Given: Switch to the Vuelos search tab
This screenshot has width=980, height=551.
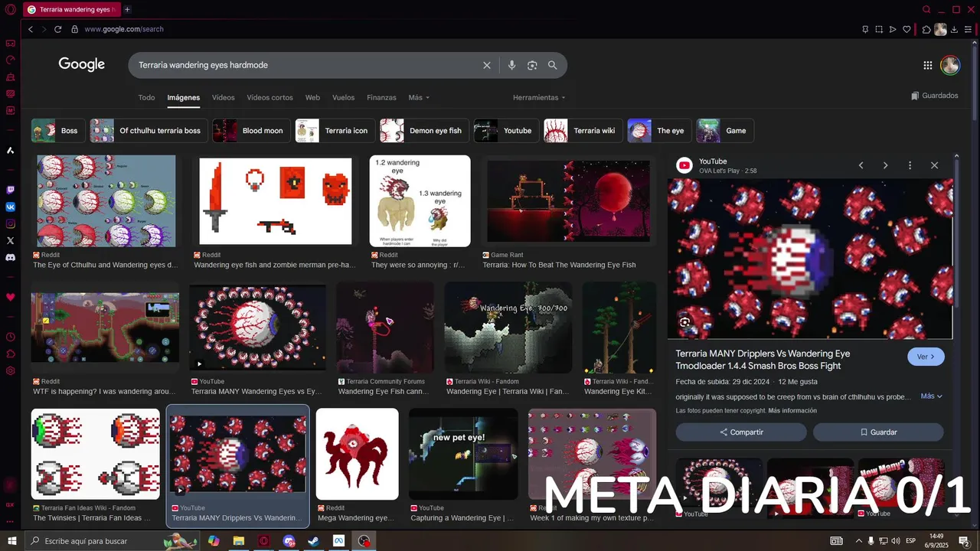Looking at the screenshot, I should pos(343,98).
